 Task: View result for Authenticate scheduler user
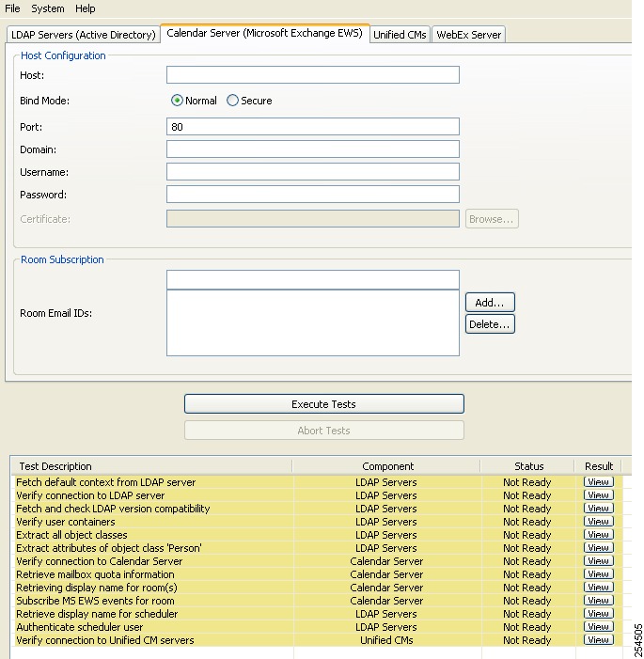[x=598, y=627]
